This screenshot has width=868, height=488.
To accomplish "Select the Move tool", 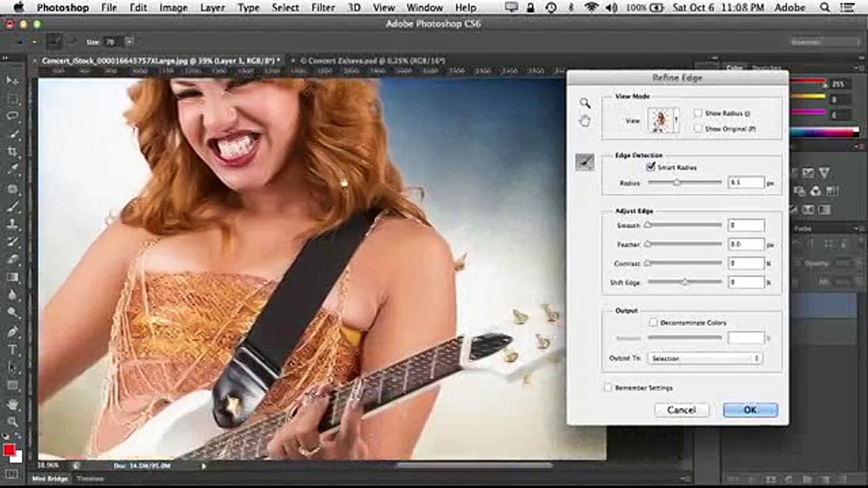I will [x=12, y=81].
